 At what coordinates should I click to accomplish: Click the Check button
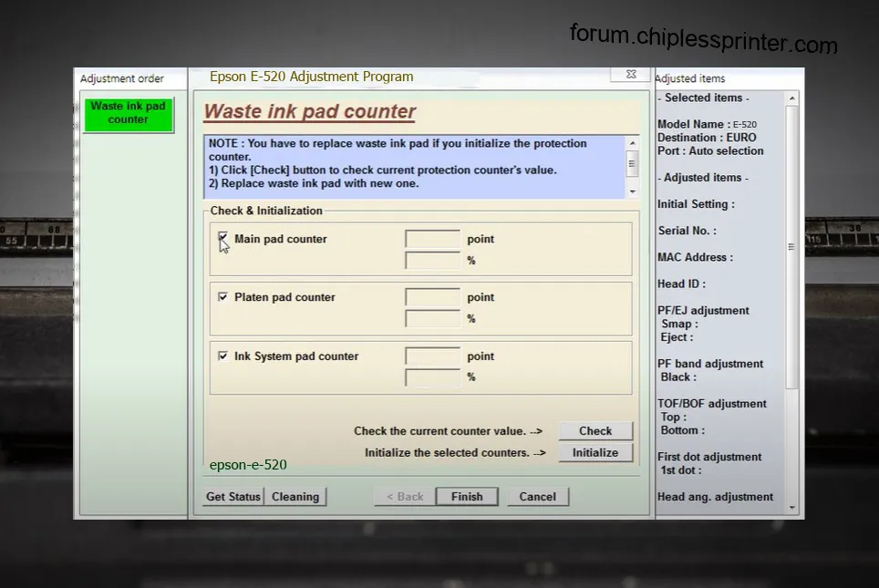595,430
